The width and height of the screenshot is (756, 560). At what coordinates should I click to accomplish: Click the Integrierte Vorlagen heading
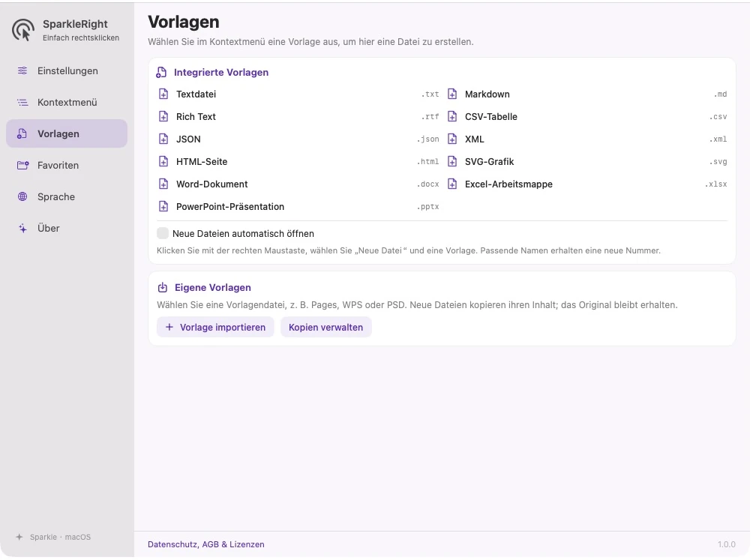(221, 72)
